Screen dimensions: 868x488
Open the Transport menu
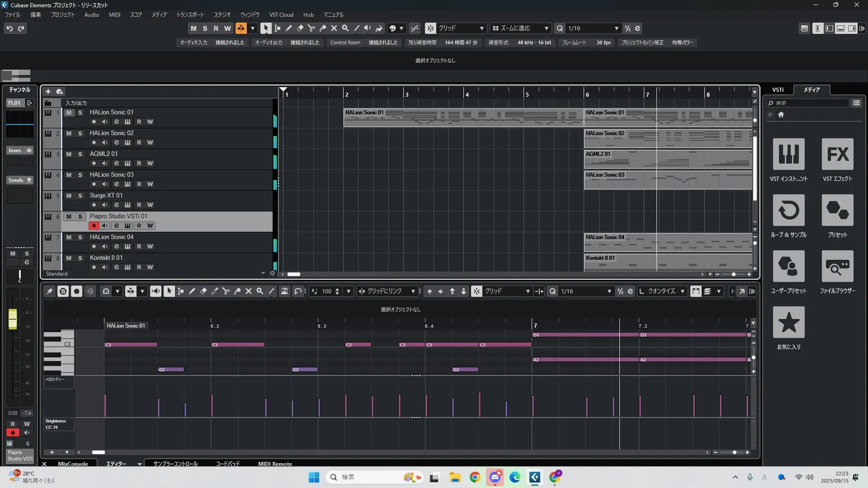pyautogui.click(x=190, y=15)
